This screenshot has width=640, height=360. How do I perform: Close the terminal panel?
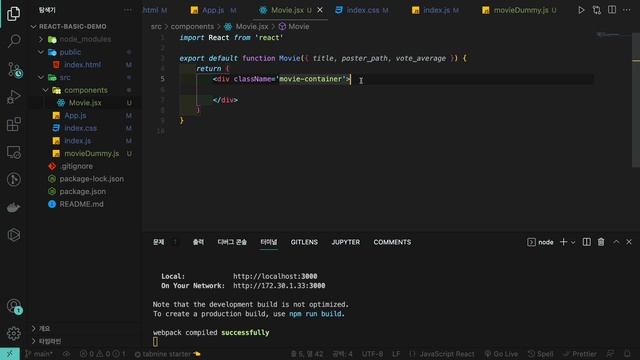[629, 242]
